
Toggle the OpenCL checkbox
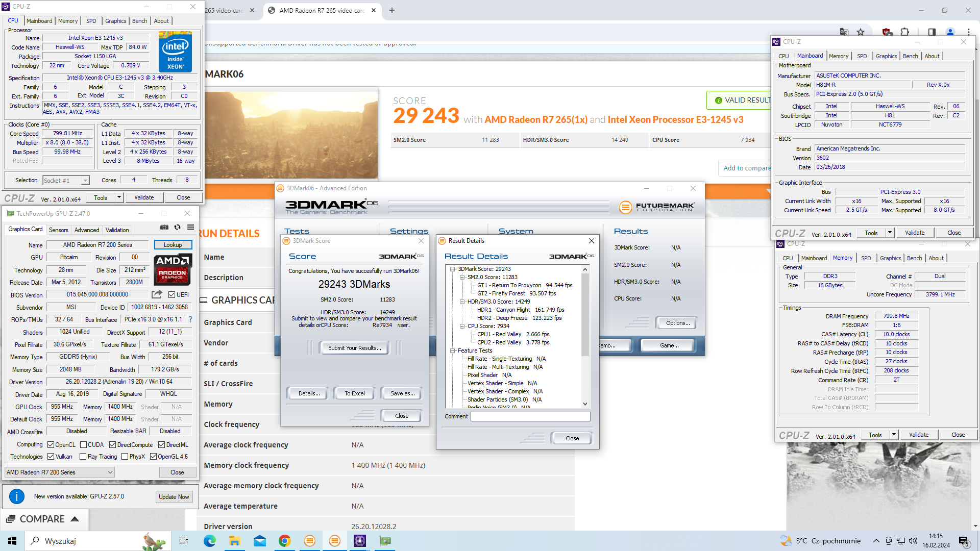point(51,445)
